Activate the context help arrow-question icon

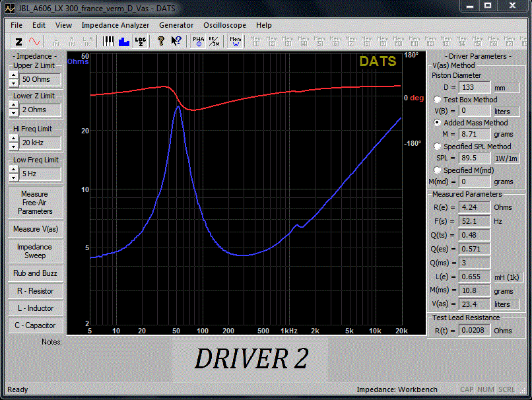point(176,42)
